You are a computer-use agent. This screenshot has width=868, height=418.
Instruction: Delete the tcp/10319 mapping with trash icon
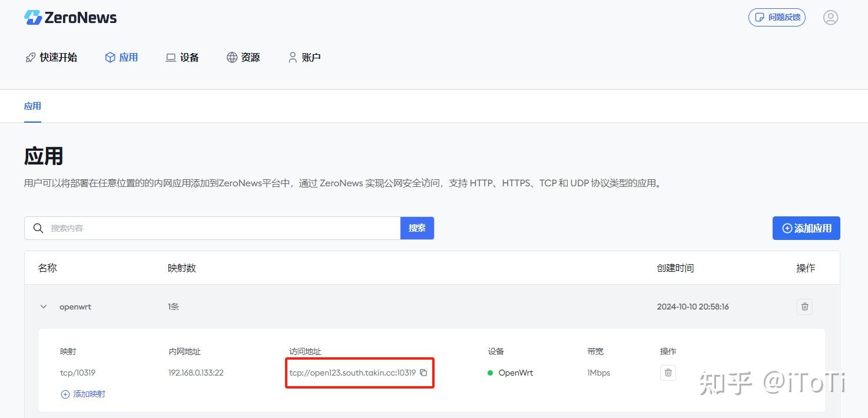tap(668, 373)
